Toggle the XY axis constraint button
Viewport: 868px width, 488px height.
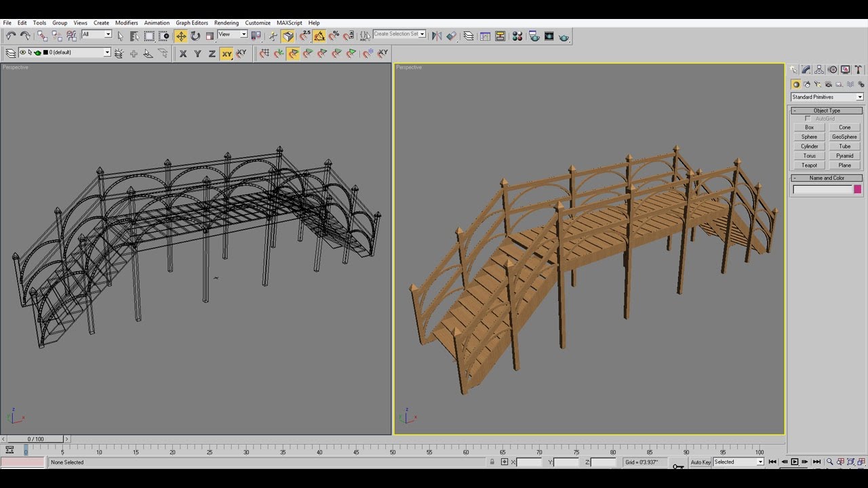click(x=226, y=54)
